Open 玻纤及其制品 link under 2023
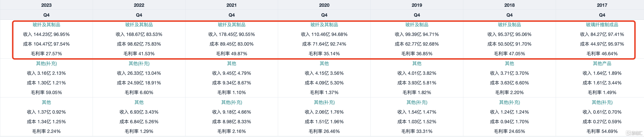 (x=46, y=25)
